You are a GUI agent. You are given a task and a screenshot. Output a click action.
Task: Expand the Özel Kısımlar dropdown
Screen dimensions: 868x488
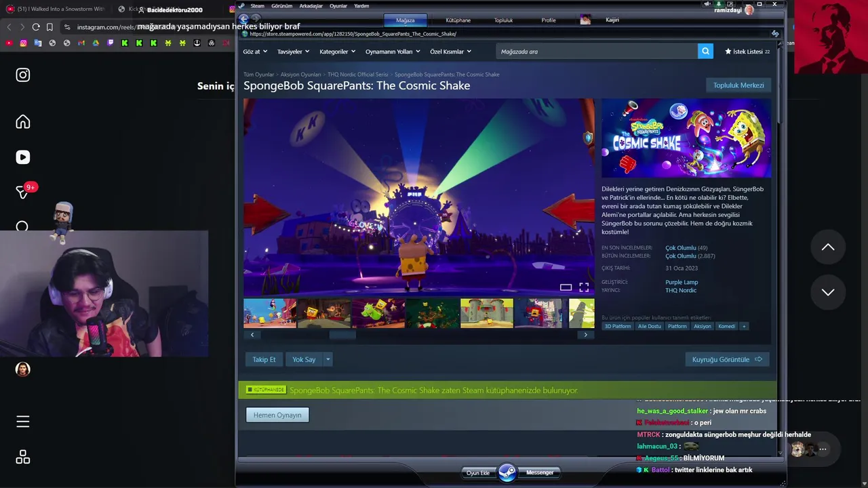[x=450, y=52]
